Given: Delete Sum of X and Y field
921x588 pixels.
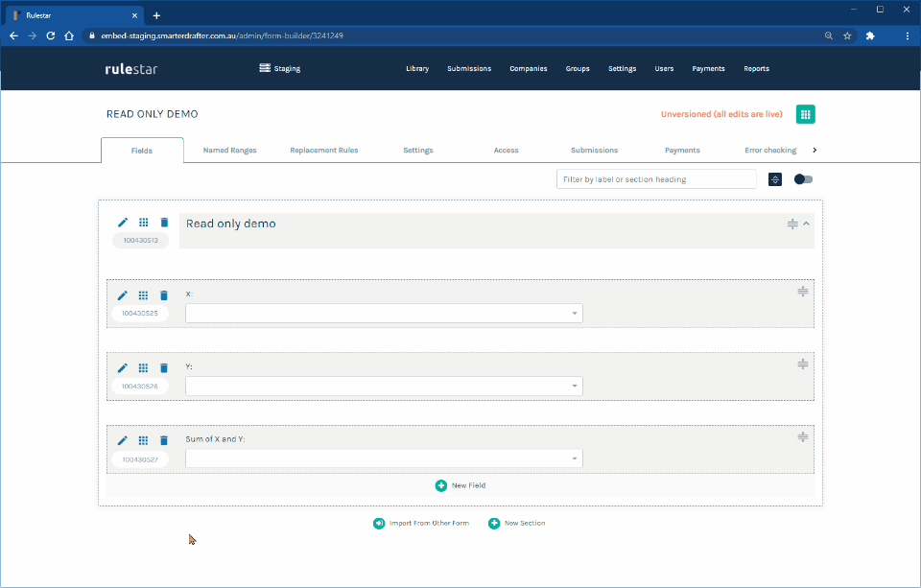Looking at the screenshot, I should point(164,440).
